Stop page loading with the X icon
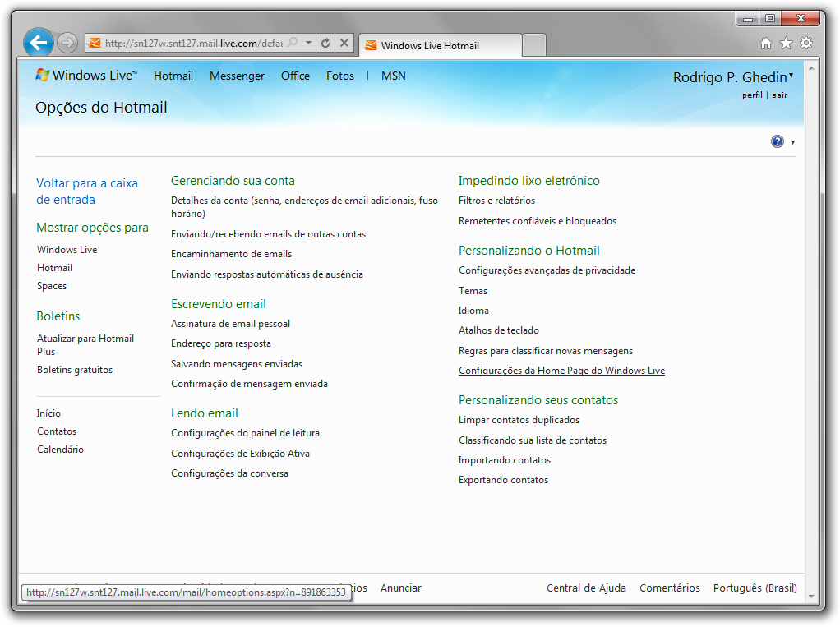 point(344,42)
